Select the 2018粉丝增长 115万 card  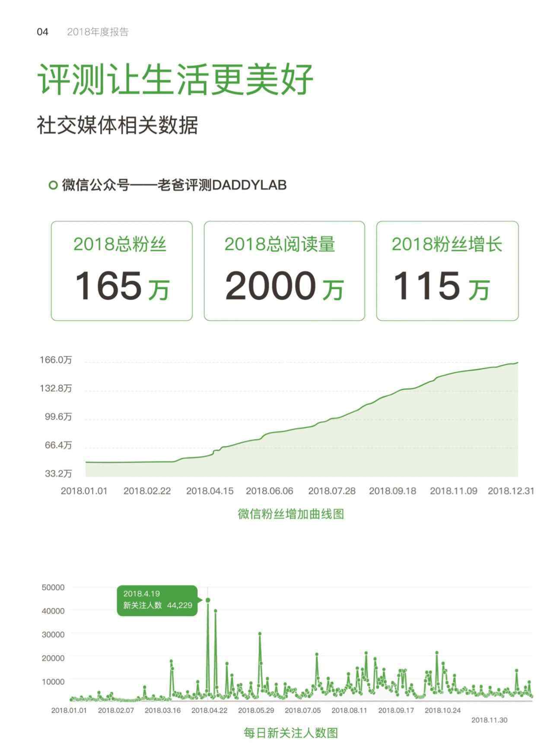click(447, 271)
